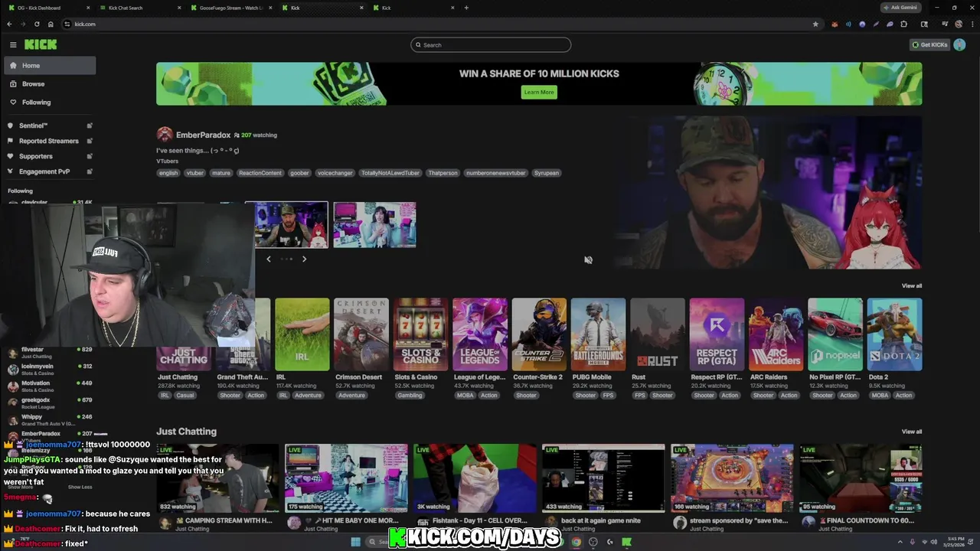Go to the previous featured stream

(268, 259)
